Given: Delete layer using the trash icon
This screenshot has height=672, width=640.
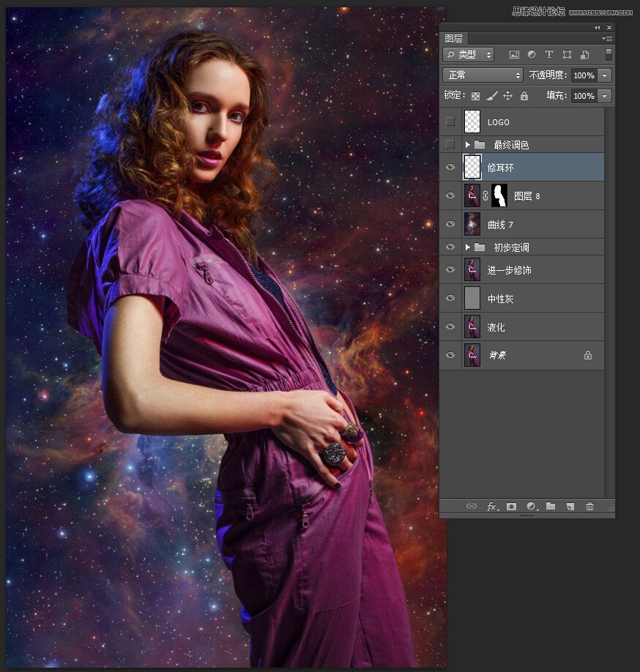Looking at the screenshot, I should click(x=589, y=507).
